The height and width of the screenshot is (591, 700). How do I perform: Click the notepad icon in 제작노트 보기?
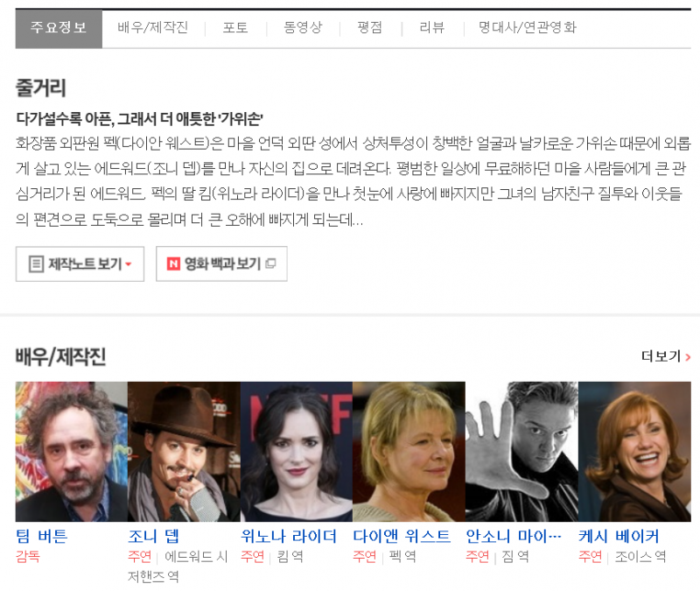[x=36, y=264]
